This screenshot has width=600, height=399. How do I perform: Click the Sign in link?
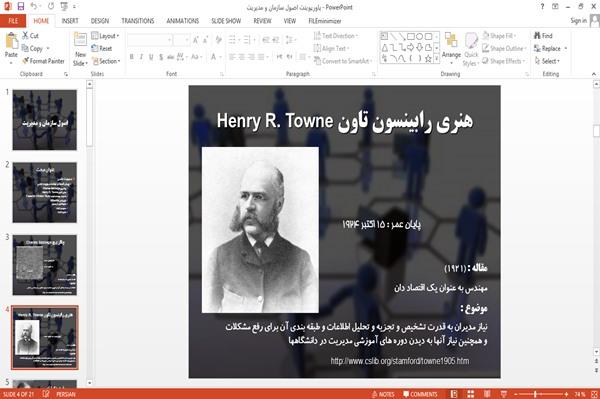point(578,21)
